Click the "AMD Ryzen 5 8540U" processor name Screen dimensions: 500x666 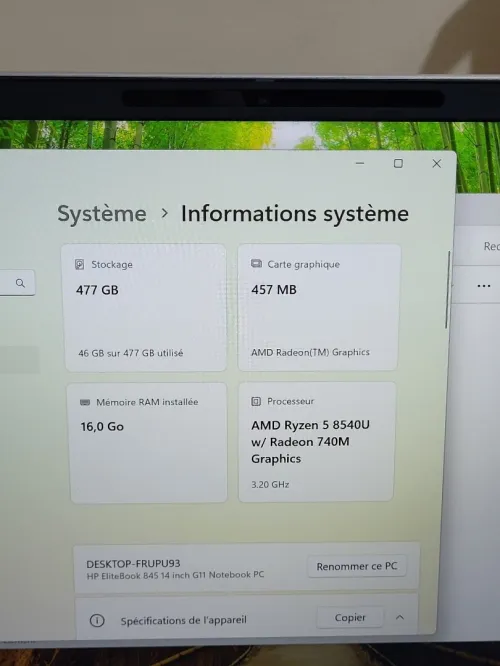(x=310, y=425)
